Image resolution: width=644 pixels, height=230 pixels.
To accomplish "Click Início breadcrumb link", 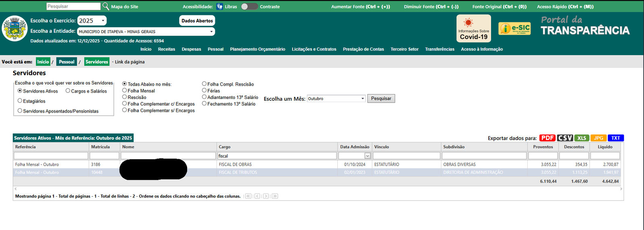I will pyautogui.click(x=43, y=62).
